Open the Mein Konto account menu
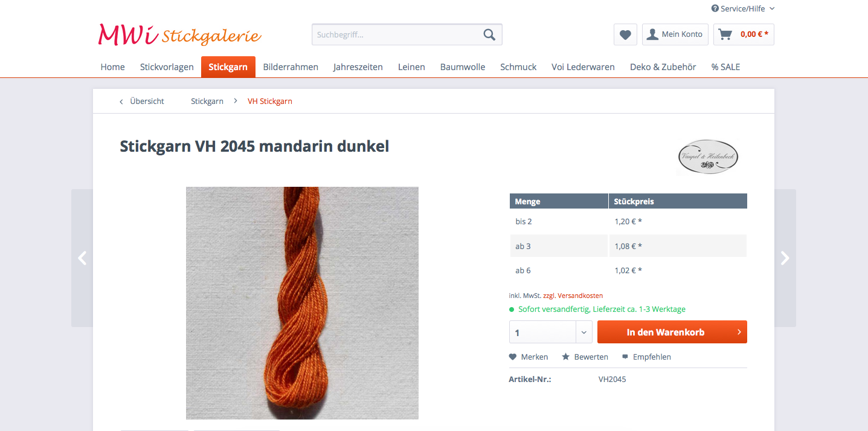The width and height of the screenshot is (868, 431). point(675,34)
